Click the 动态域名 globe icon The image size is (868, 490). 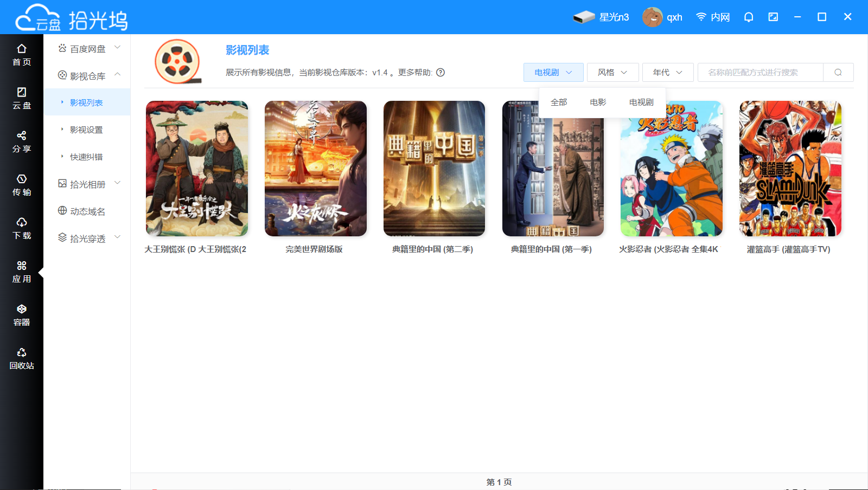[x=62, y=210]
